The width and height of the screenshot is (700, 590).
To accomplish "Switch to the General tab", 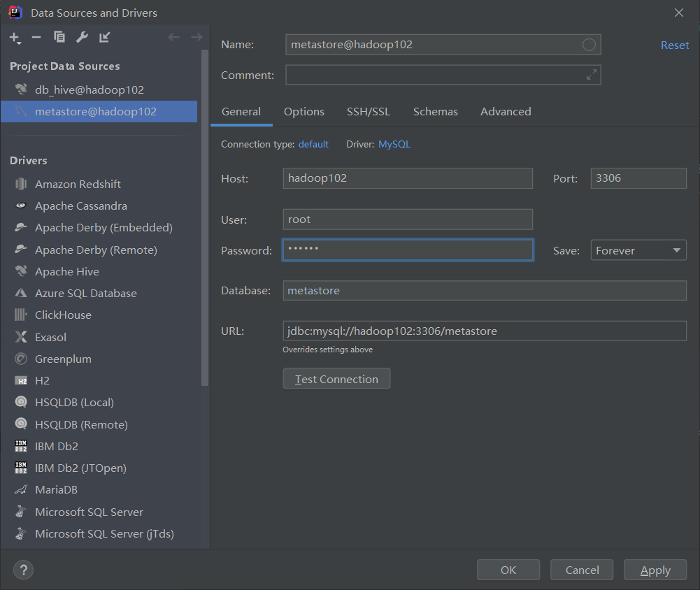I will point(241,112).
